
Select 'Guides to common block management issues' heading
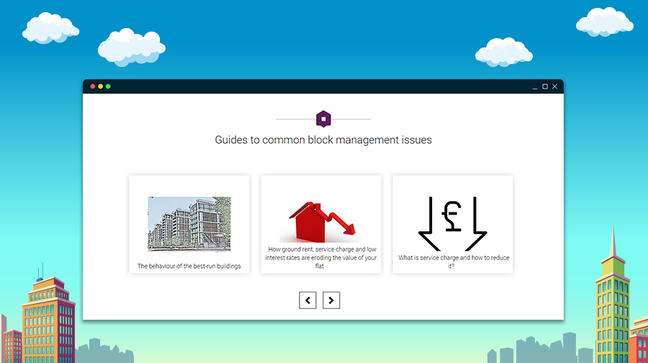(323, 140)
